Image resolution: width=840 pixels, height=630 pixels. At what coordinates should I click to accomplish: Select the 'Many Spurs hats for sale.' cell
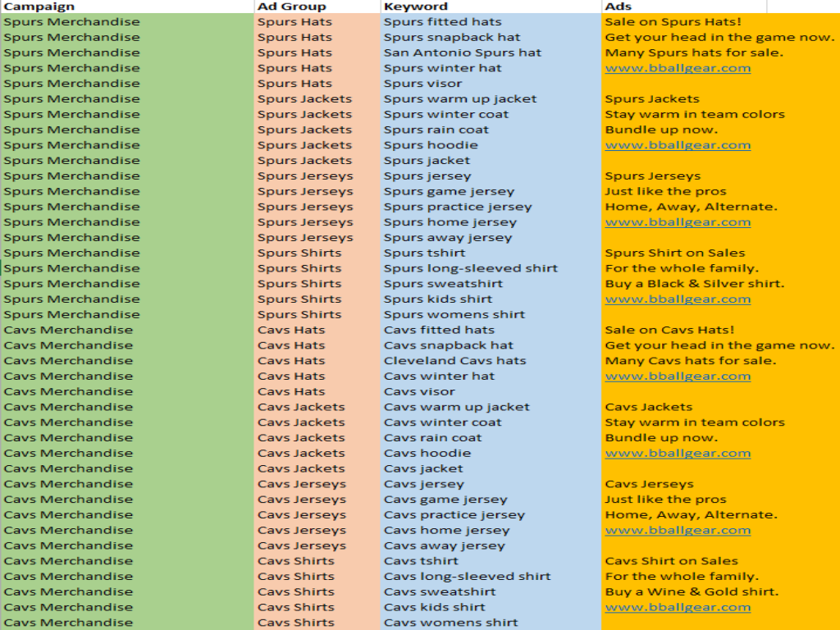[x=694, y=52]
